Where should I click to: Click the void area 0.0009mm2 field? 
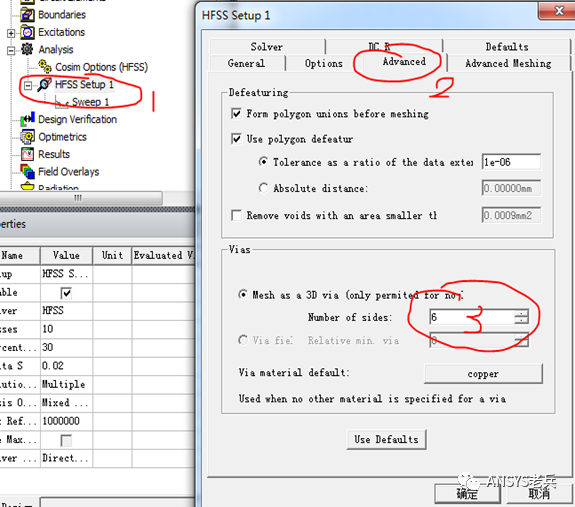tap(511, 215)
